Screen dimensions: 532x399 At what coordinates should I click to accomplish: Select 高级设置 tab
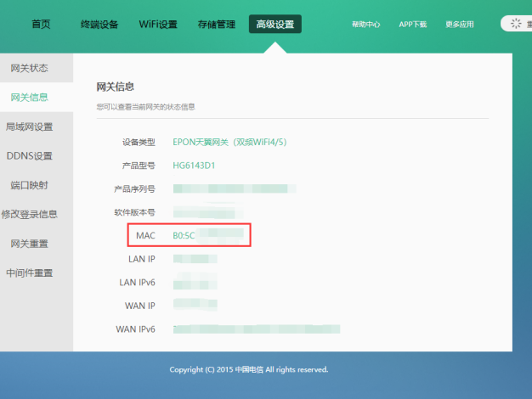tap(275, 24)
